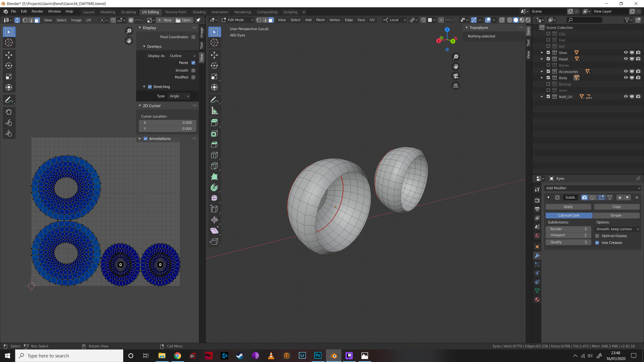Image resolution: width=644 pixels, height=362 pixels.
Task: Click the Viewport subdivisions value field
Action: (x=568, y=235)
